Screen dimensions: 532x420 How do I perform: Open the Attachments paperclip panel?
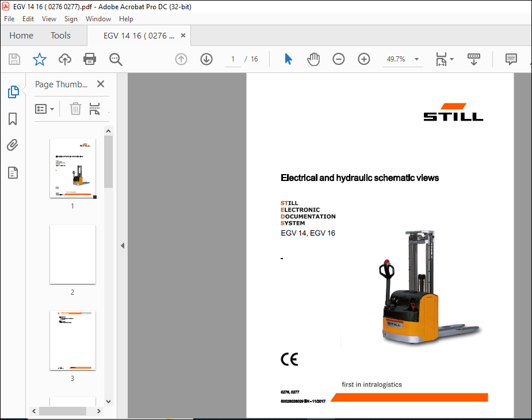[x=13, y=145]
